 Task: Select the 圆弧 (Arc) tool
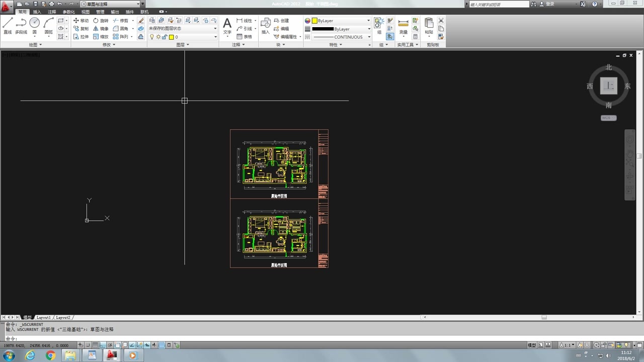pyautogui.click(x=48, y=26)
